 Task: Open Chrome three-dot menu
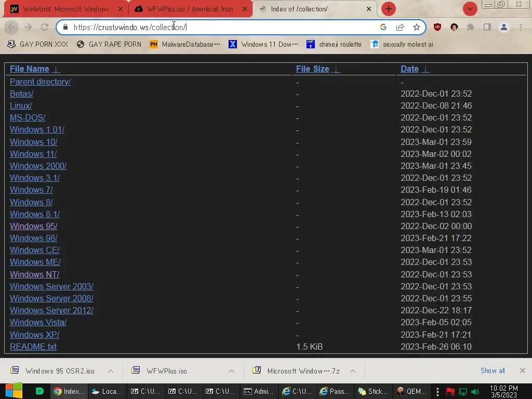(521, 27)
